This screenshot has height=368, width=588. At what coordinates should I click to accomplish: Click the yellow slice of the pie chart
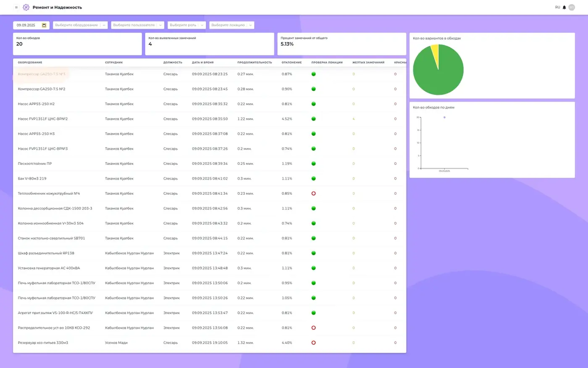coord(435,53)
